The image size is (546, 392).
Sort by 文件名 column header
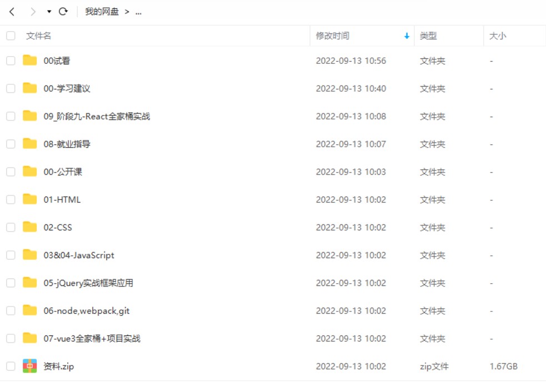pos(39,36)
